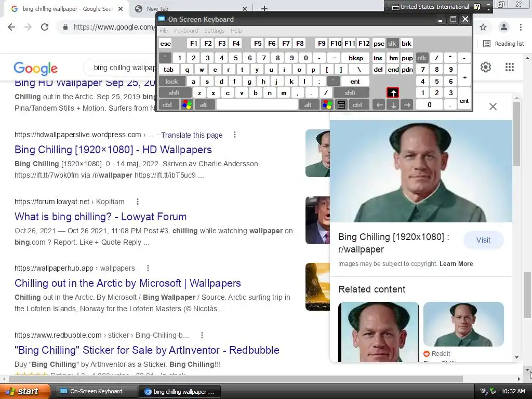Image resolution: width=532 pixels, height=399 pixels.
Task: Click the space bar key
Action: [x=257, y=105]
